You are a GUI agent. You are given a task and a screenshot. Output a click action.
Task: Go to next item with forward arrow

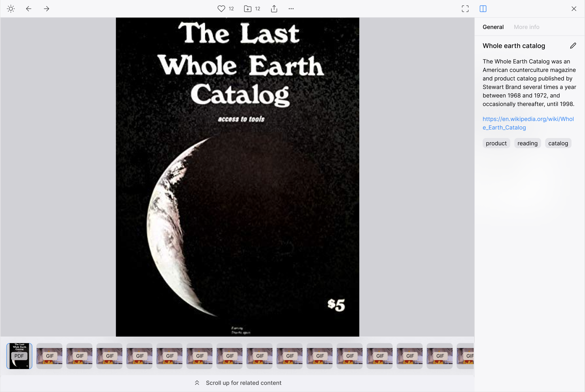tap(47, 9)
